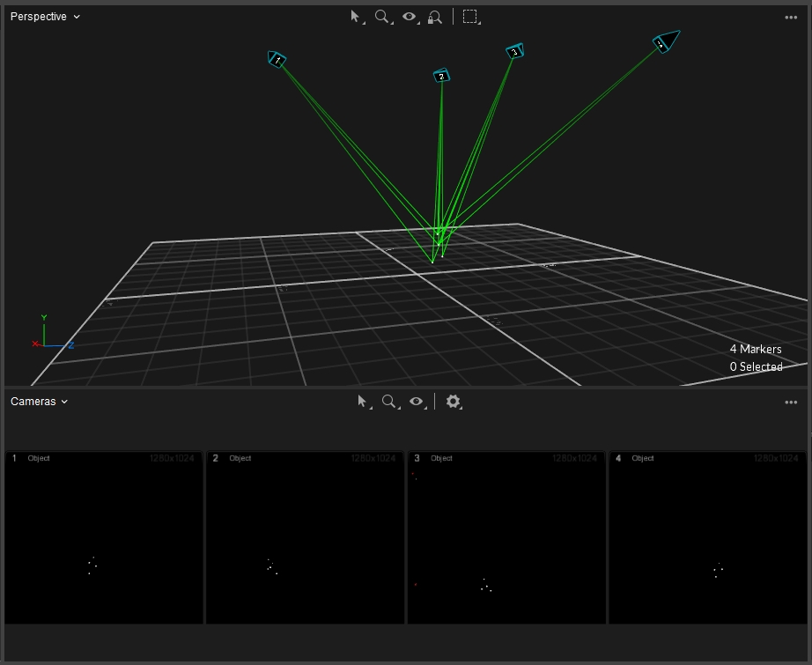Select camera 2 in the 3D view
This screenshot has width=812, height=665.
441,77
